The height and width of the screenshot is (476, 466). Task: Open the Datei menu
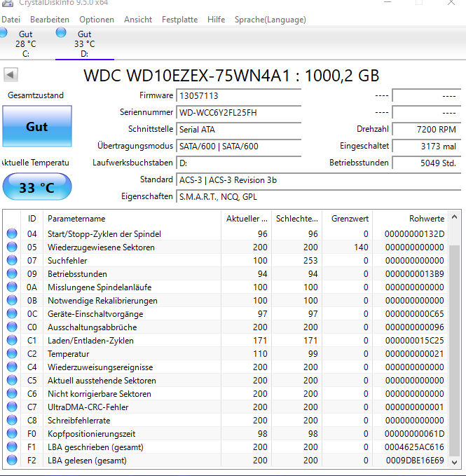pyautogui.click(x=11, y=20)
